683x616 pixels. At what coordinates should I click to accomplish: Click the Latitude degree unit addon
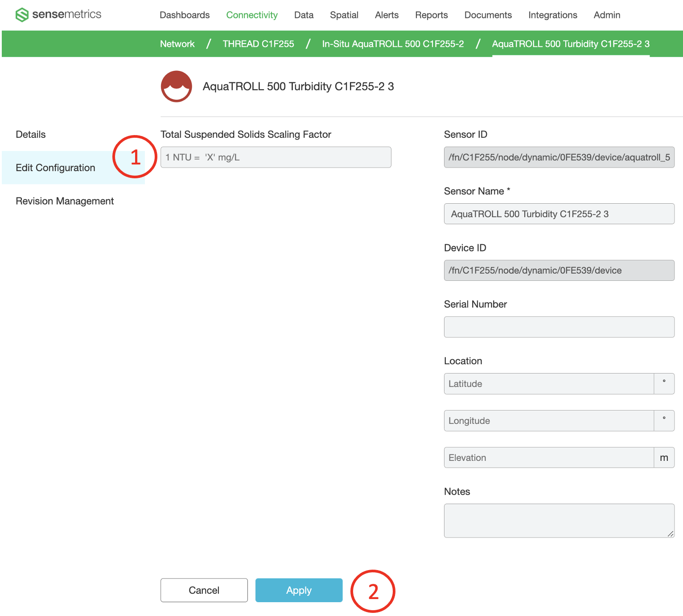point(664,384)
